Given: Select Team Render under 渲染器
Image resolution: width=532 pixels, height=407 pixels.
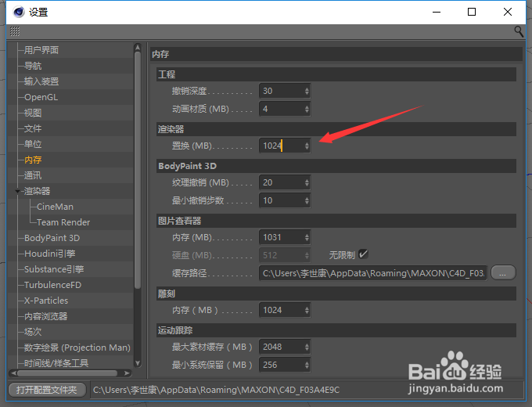Looking at the screenshot, I should point(63,222).
